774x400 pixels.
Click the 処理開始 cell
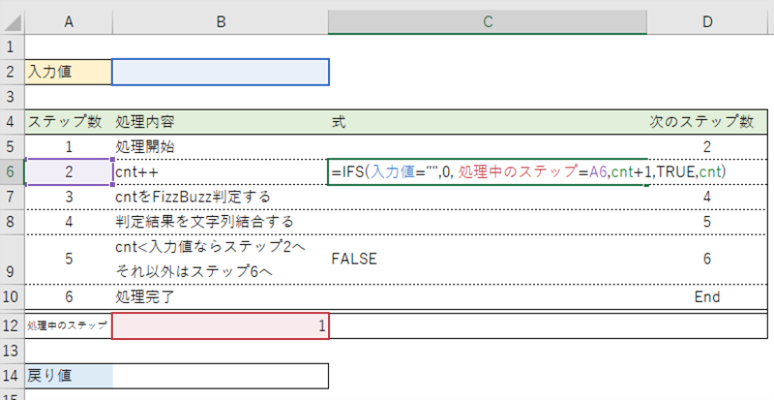(220, 146)
